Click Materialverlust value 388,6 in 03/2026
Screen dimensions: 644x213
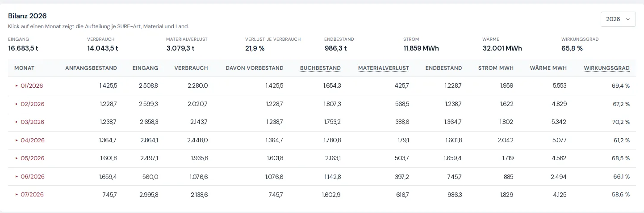pos(401,122)
